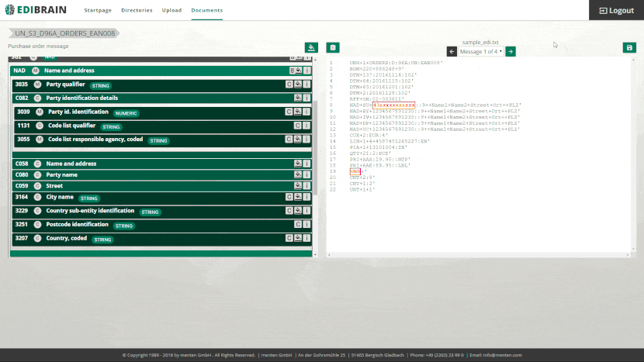Click the segment tree vertical scrollbar
This screenshot has width=644, height=362.
click(x=314, y=155)
